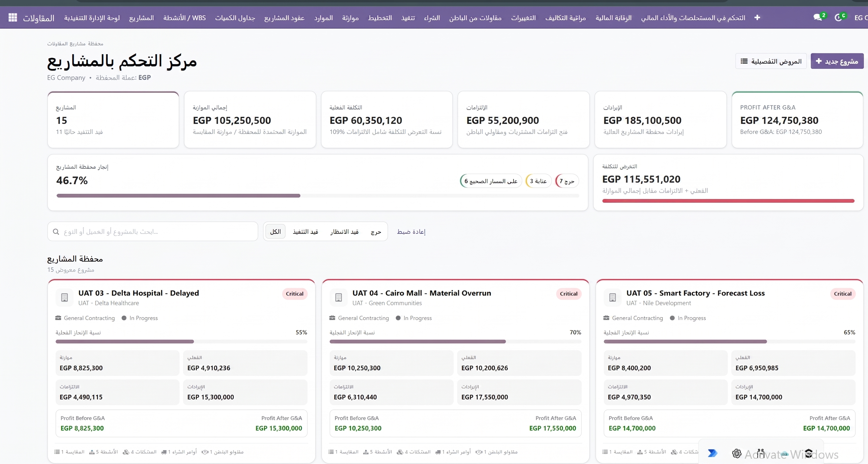
Task: Click the الأنشطة hierarchy icon on UAT 03 card
Action: point(92,452)
